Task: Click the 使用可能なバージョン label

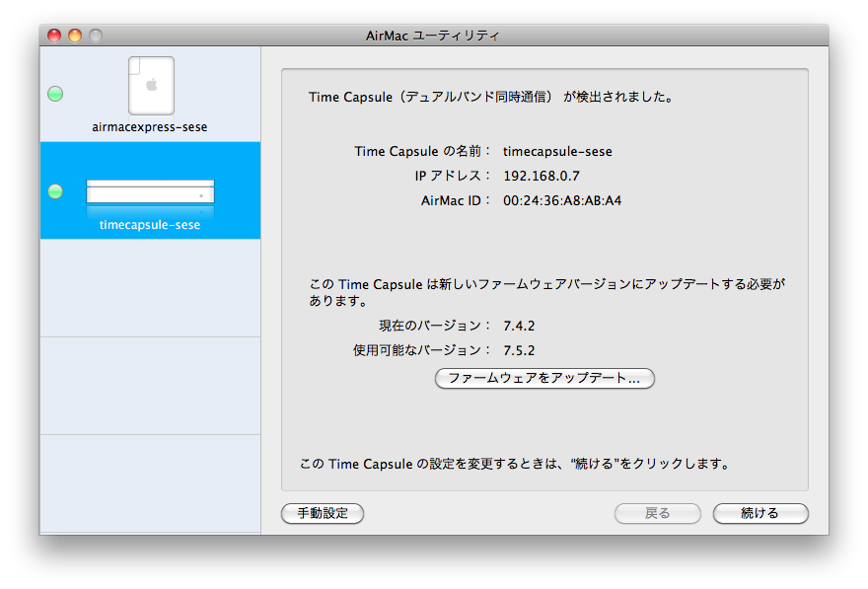Action: click(421, 350)
